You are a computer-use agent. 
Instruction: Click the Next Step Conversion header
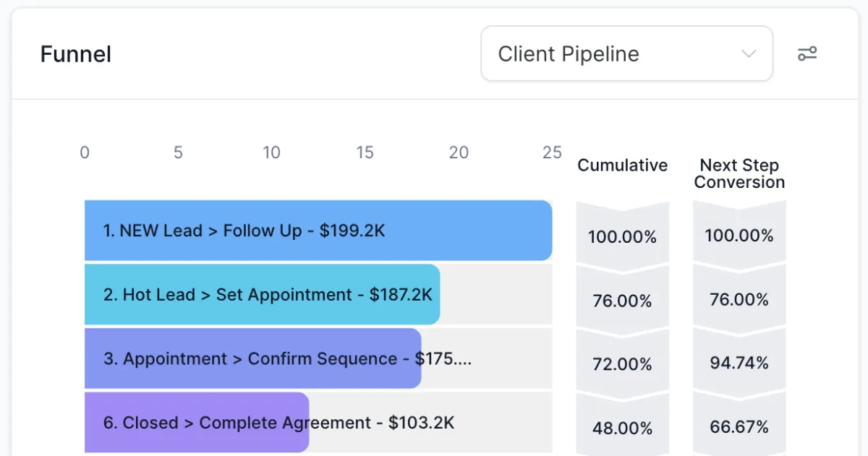coord(739,174)
